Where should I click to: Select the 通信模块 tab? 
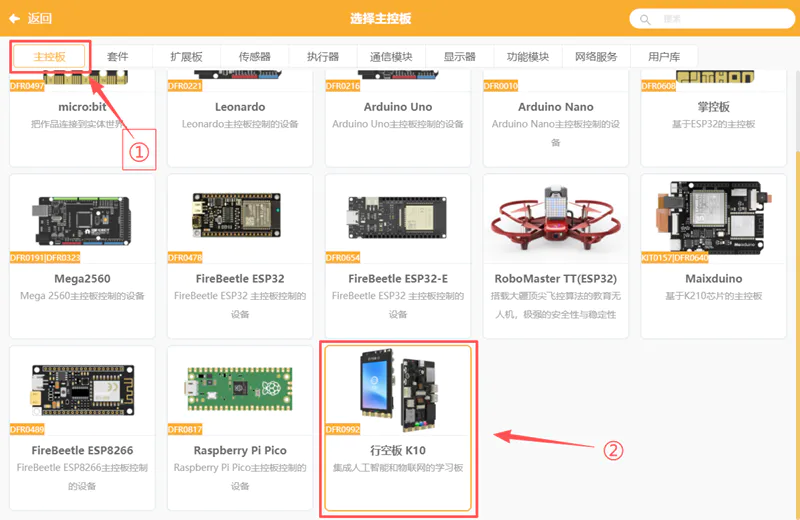[x=391, y=57]
